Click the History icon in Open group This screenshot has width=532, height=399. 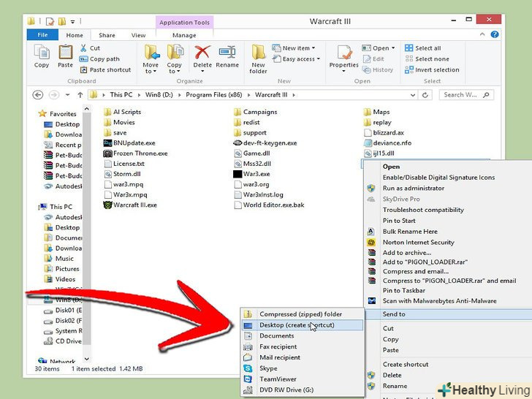coord(366,70)
